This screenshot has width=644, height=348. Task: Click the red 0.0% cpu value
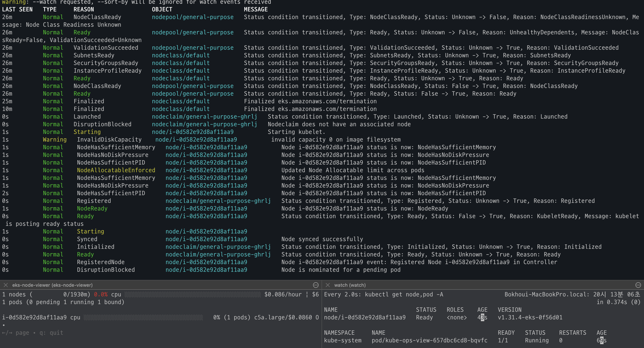(101, 295)
